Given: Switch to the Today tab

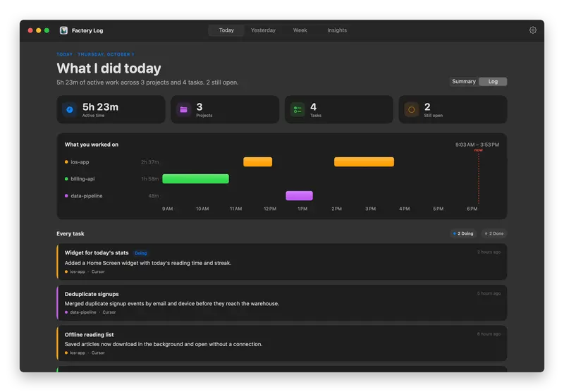Looking at the screenshot, I should 226,30.
